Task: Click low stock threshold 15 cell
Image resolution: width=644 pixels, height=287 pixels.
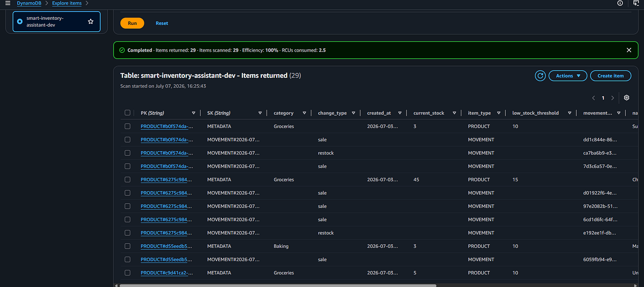Action: click(x=515, y=180)
